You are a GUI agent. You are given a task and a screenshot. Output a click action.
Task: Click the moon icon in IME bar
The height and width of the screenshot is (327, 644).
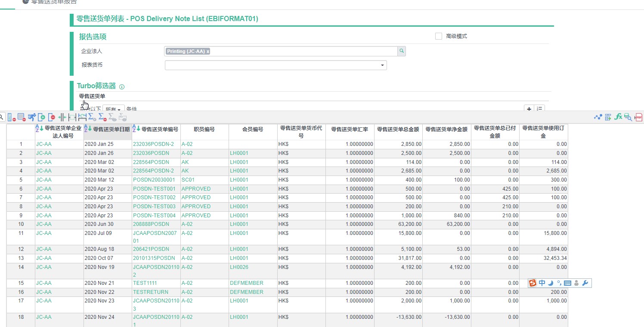pyautogui.click(x=551, y=283)
